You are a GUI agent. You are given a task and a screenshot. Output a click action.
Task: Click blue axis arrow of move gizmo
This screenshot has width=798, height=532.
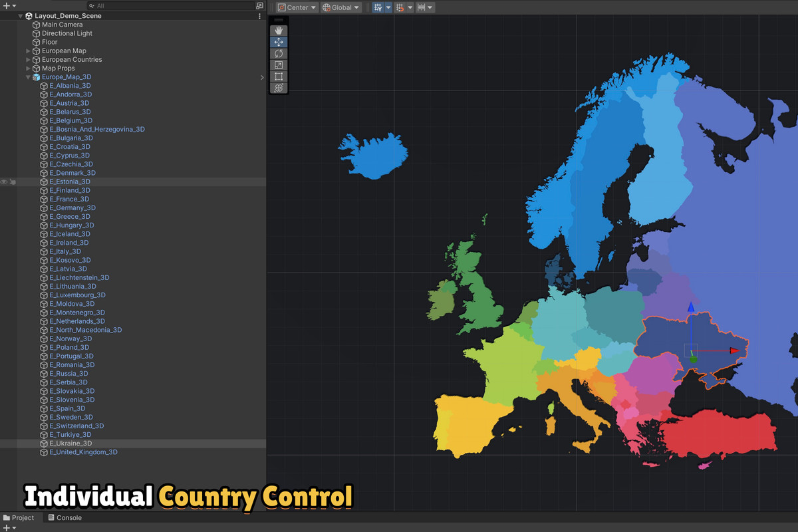tap(691, 307)
